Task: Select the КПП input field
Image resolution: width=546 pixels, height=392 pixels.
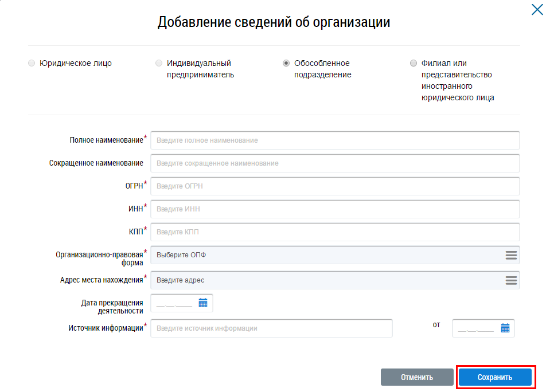Action: point(335,232)
